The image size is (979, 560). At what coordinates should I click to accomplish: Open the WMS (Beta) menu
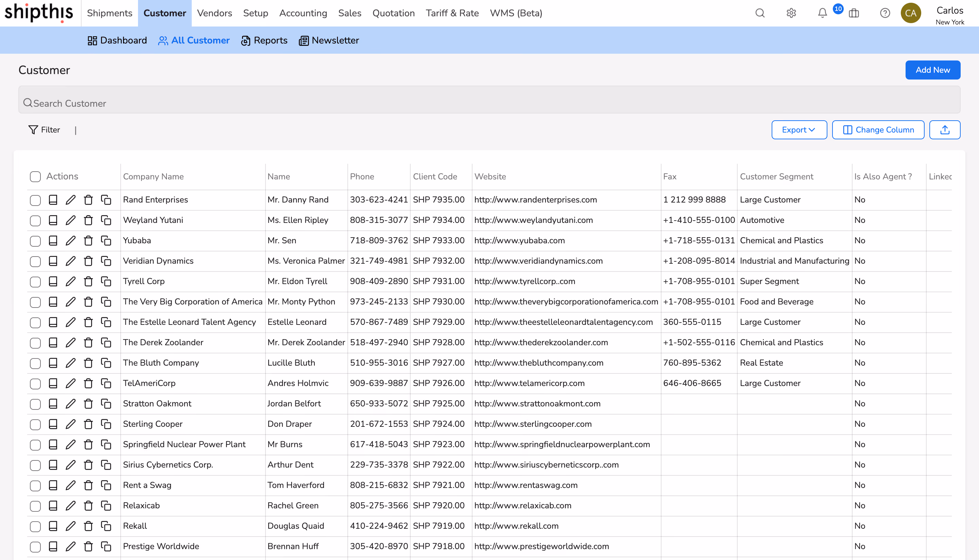tap(516, 13)
